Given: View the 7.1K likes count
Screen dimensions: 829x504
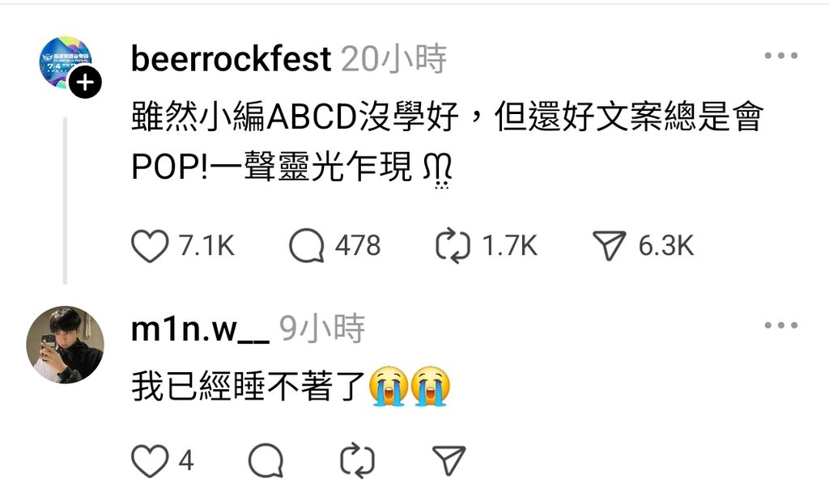Looking at the screenshot, I should click(x=206, y=246).
